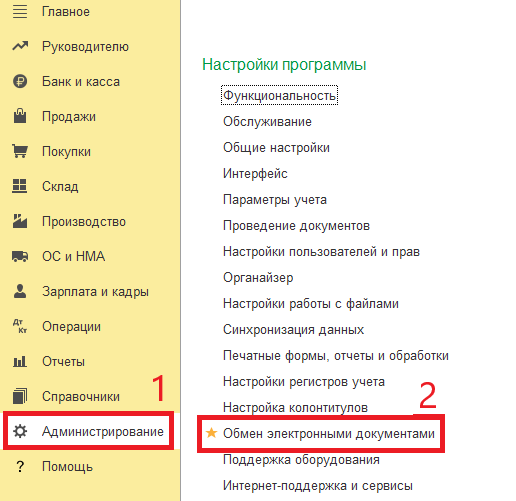This screenshot has width=516, height=501.
Task: Open Печатные формы, отчеты и обработки
Action: coord(336,356)
